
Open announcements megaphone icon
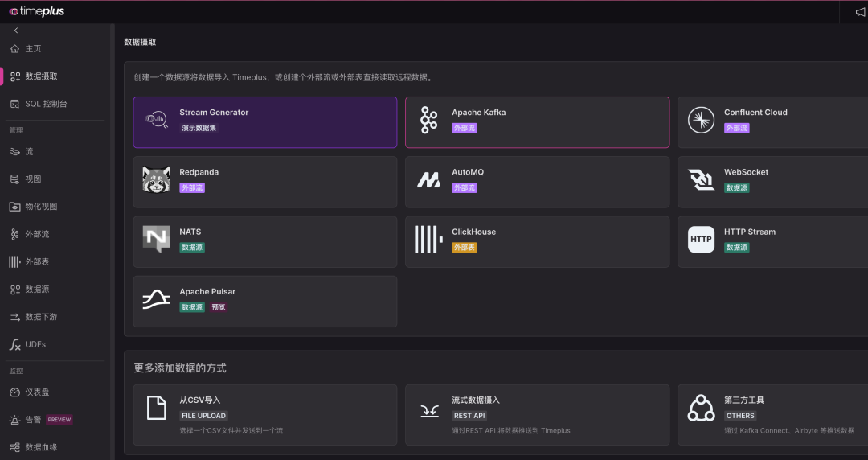[862, 12]
